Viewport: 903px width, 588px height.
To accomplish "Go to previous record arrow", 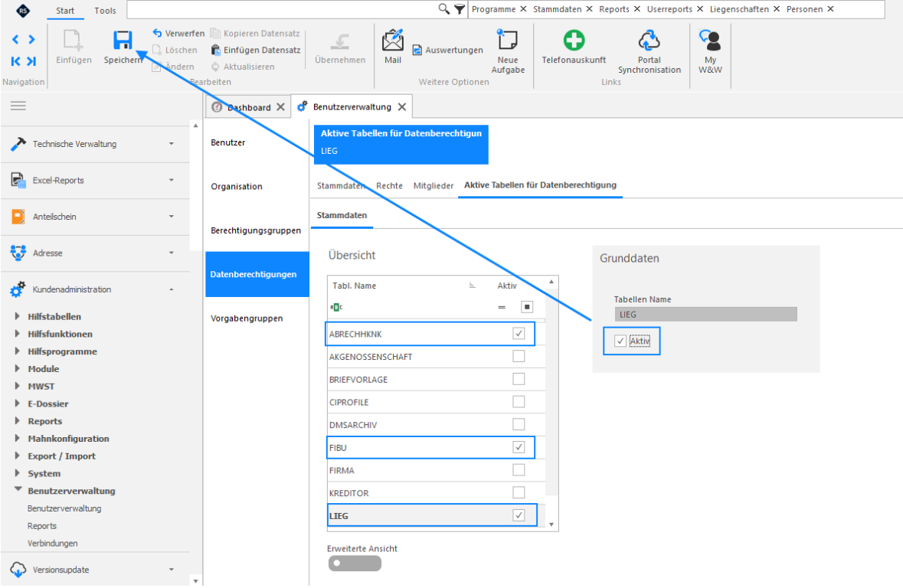I will tap(15, 39).
